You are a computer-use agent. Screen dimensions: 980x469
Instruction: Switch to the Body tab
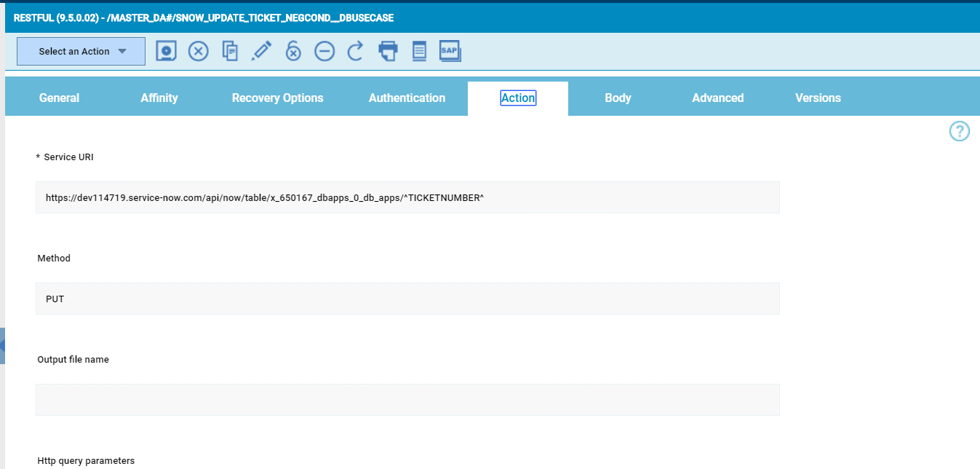pos(618,98)
